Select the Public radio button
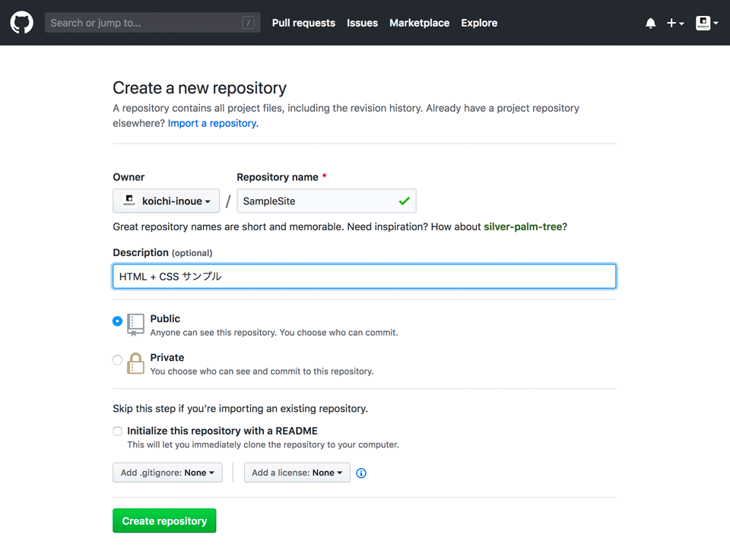730x560 pixels. pyautogui.click(x=117, y=321)
